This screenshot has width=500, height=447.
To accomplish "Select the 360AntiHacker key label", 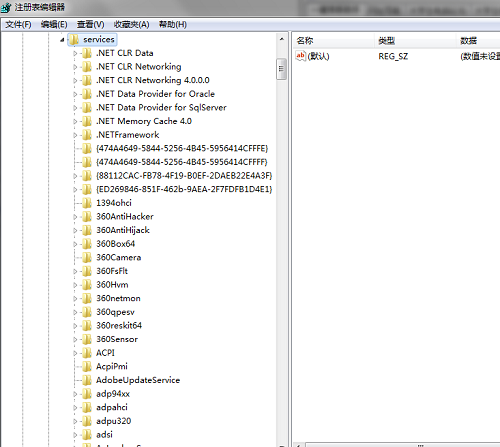I will [125, 217].
